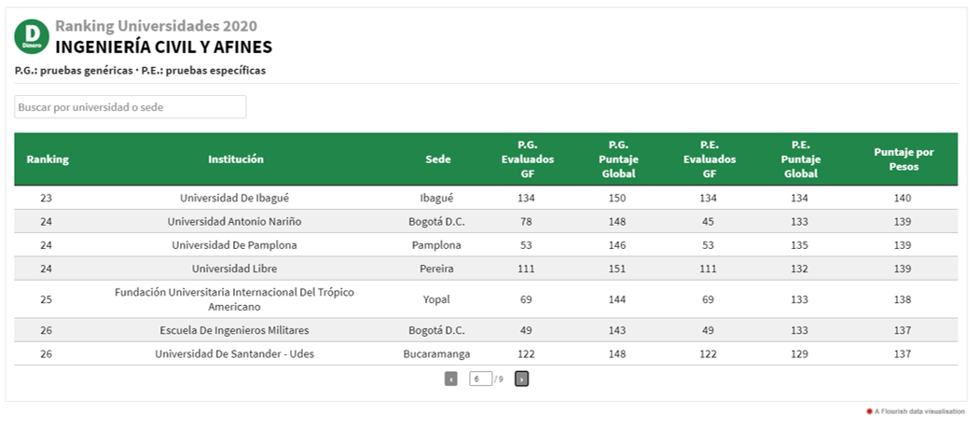Click the 'Yopal' sede cell
The image size is (980, 443).
point(436,299)
